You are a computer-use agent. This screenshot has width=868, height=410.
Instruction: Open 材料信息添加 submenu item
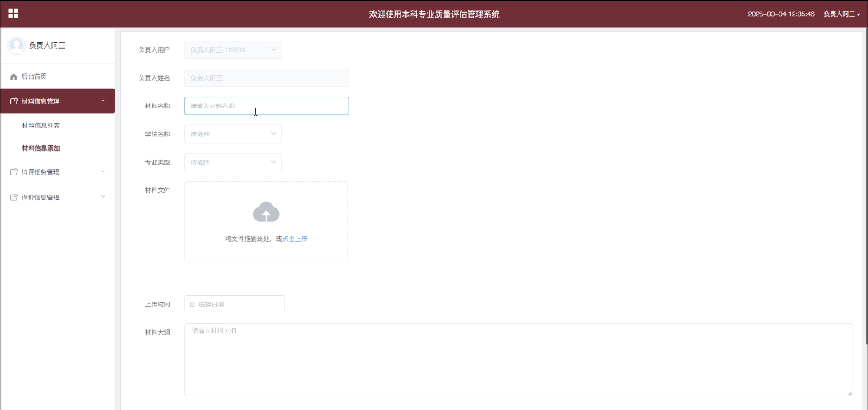(41, 148)
